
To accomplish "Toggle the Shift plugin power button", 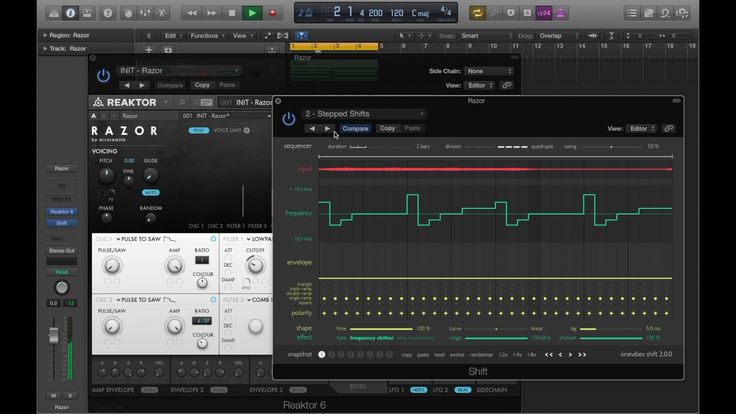I will pyautogui.click(x=289, y=119).
